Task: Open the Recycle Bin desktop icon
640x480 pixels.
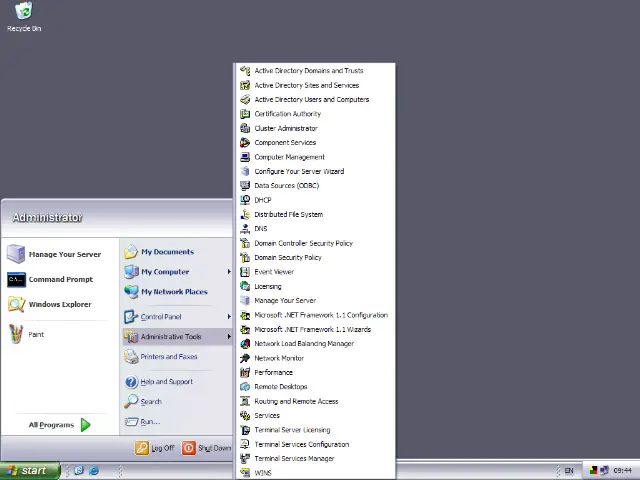Action: (24, 16)
